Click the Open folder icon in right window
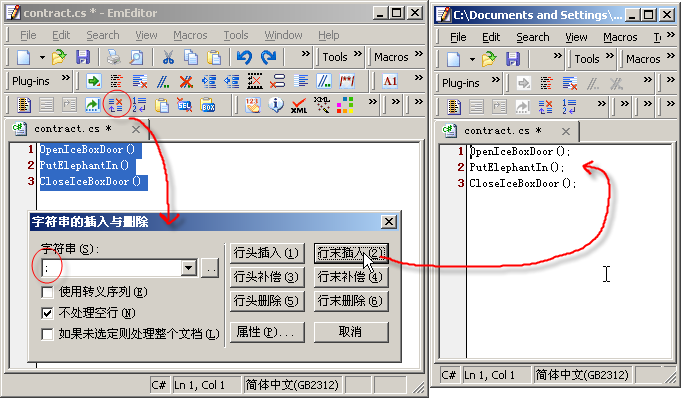Viewport: 682px width, 398px height. click(489, 59)
